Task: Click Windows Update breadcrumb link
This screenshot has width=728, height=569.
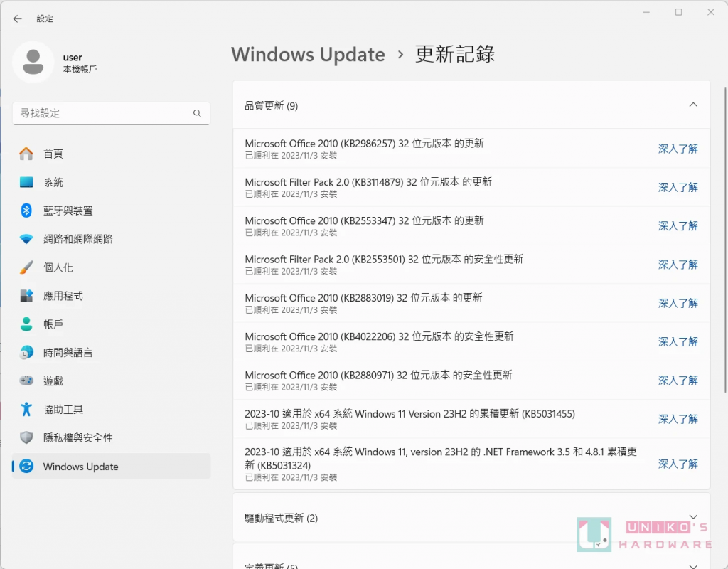Action: coord(309,54)
